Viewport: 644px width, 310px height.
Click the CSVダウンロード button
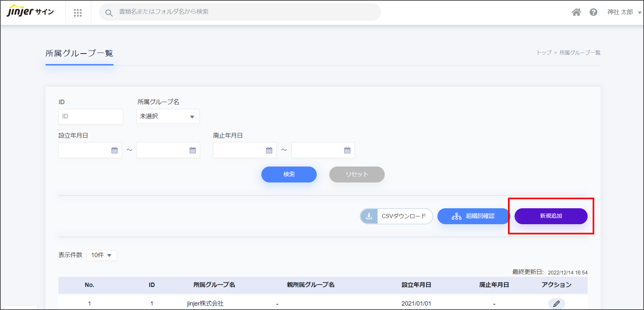396,216
